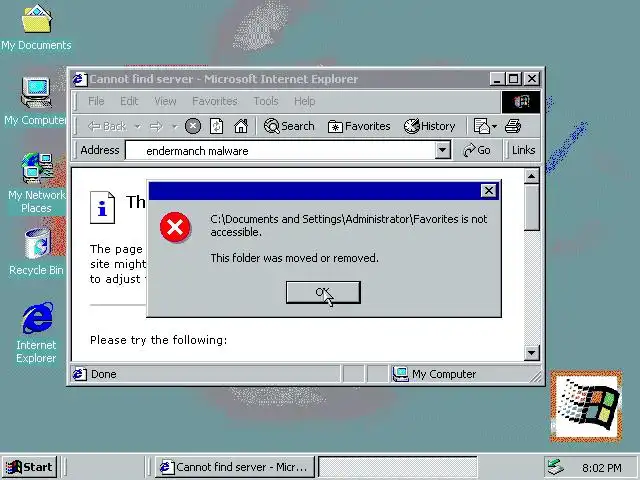Select Internet Explorer desktop icon

click(36, 333)
